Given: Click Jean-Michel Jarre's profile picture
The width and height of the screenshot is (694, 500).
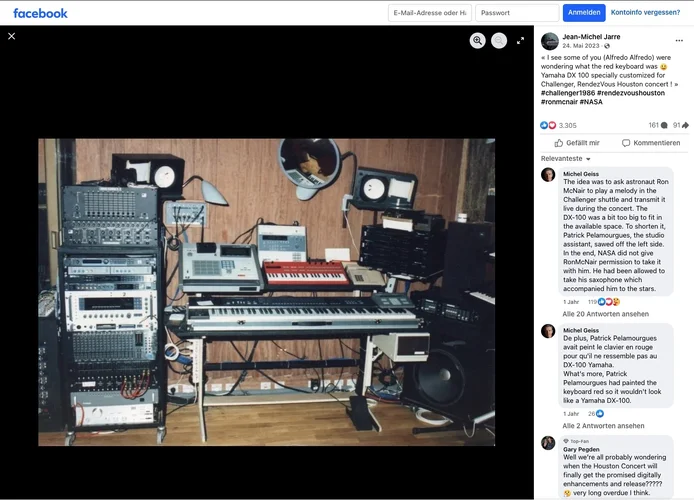Looking at the screenshot, I should 550,41.
